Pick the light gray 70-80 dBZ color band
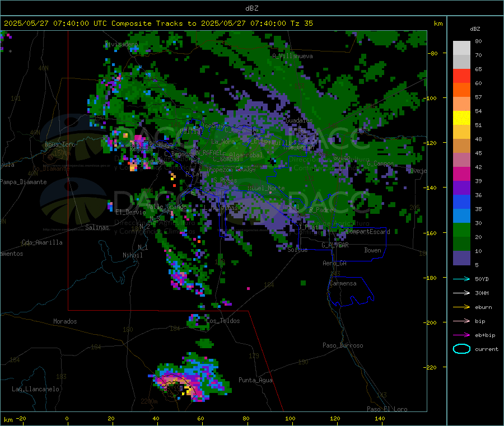The image size is (504, 426). coord(461,48)
